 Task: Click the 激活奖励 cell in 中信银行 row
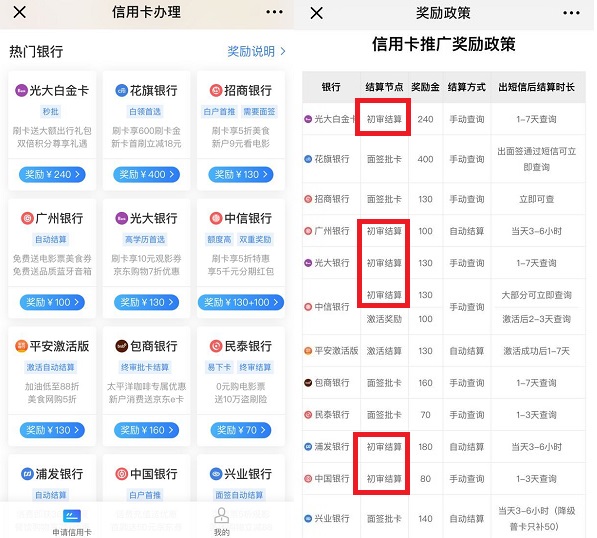(x=384, y=319)
